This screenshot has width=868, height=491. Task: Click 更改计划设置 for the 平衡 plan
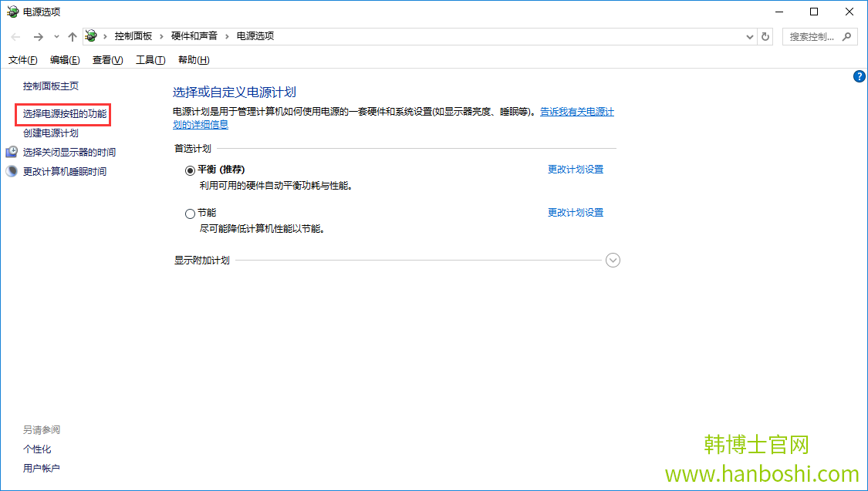[575, 169]
